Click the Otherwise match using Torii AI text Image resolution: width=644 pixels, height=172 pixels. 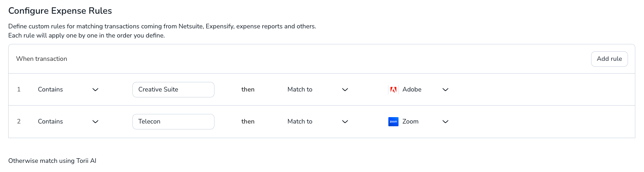(52, 161)
